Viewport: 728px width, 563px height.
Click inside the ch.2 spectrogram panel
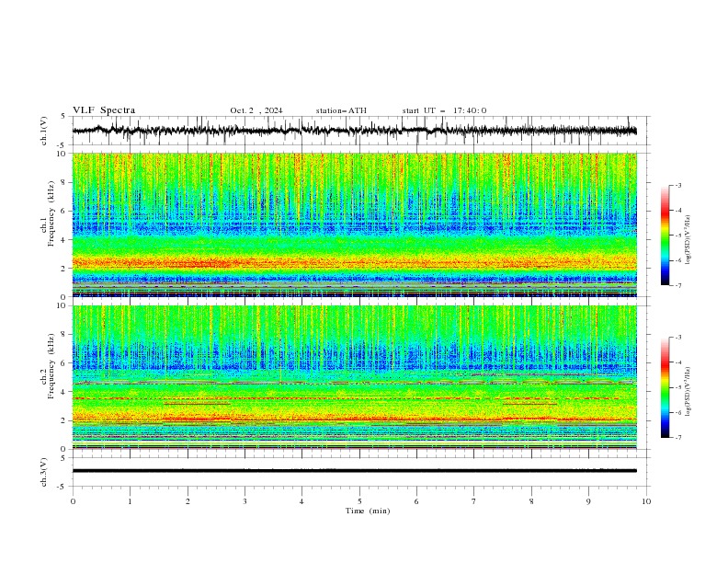pyautogui.click(x=354, y=377)
